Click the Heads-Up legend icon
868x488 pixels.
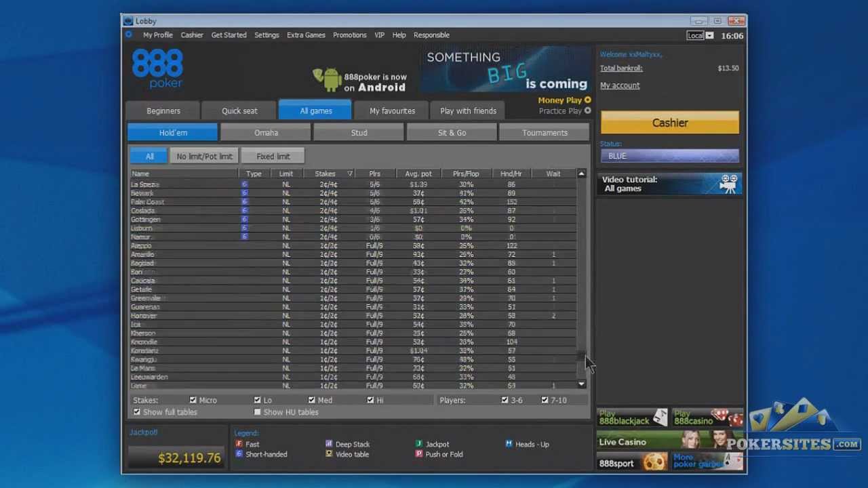click(509, 444)
